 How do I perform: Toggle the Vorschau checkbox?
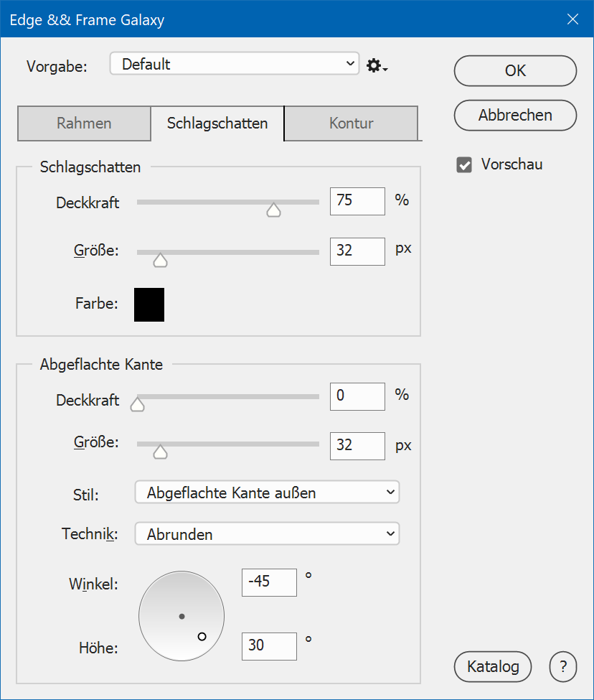point(464,165)
